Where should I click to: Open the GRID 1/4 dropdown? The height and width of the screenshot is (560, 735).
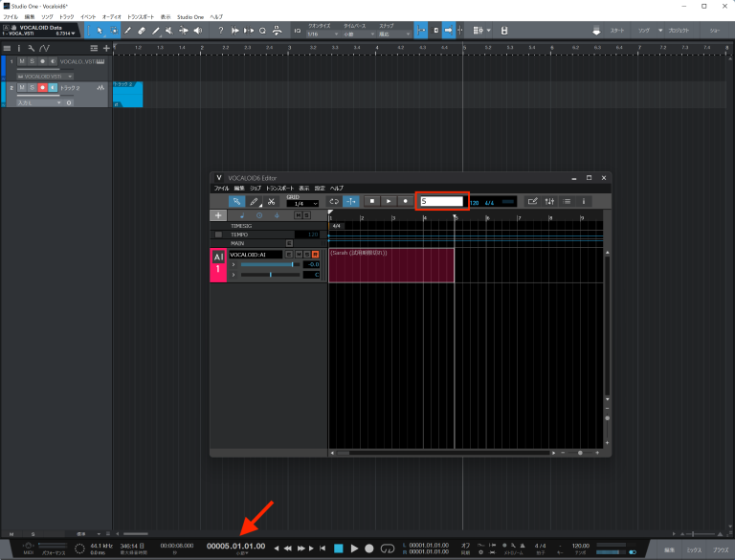tap(302, 204)
